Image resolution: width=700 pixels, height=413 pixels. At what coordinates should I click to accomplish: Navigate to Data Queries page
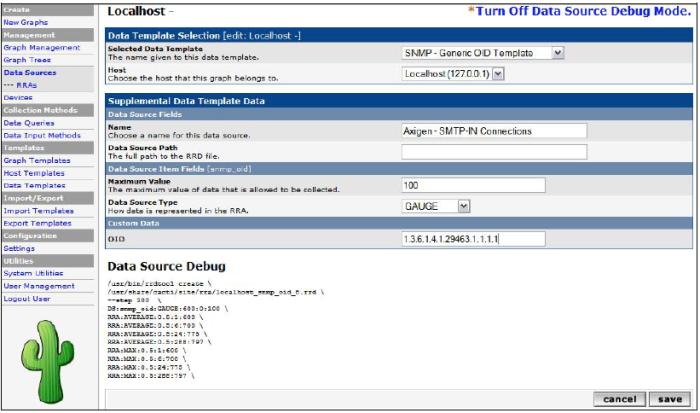click(x=28, y=122)
